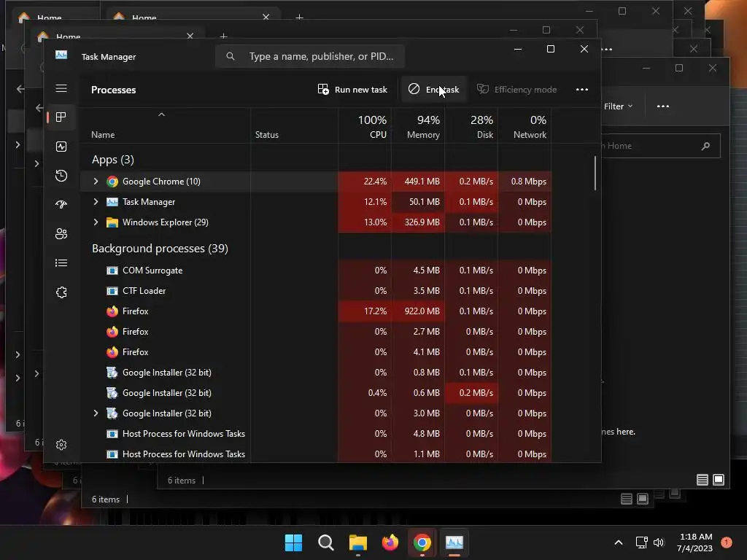Click Run new task button
This screenshot has height=560, width=747.
(x=352, y=90)
